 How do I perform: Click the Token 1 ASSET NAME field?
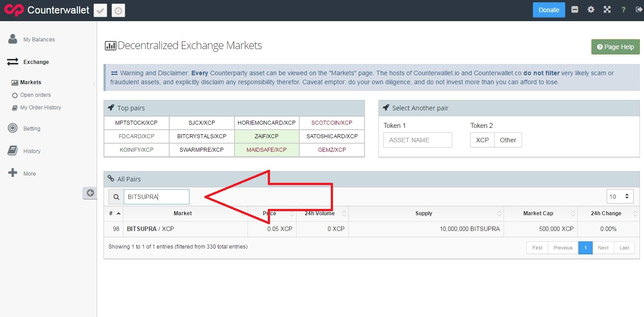pyautogui.click(x=418, y=140)
